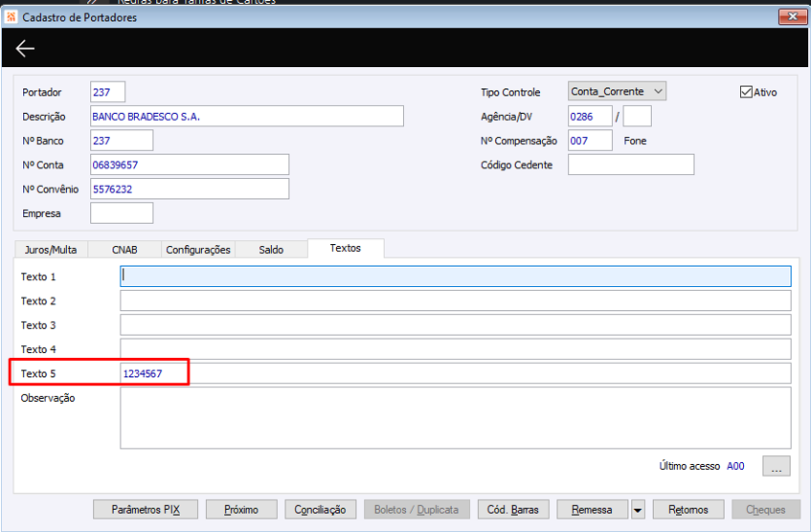
Task: Select the Texto 3 field
Action: pos(456,324)
